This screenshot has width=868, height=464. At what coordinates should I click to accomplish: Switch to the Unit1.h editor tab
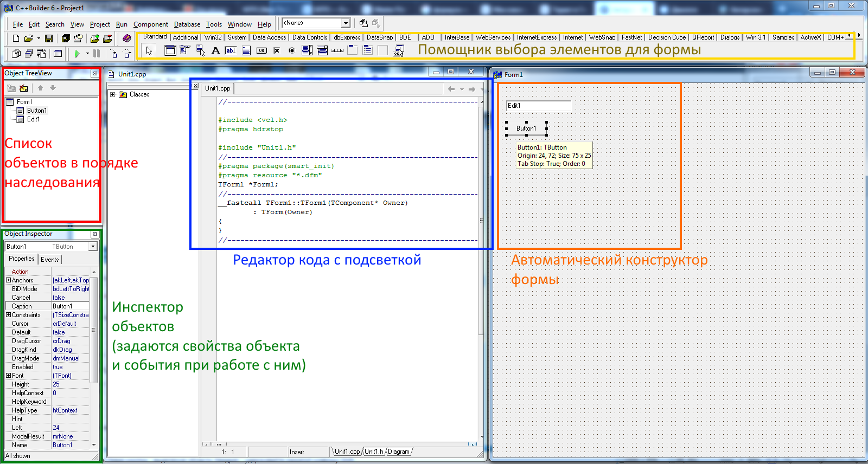[x=374, y=452]
